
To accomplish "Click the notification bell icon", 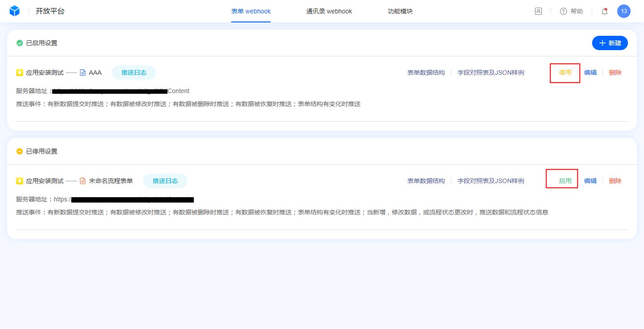I will [605, 11].
